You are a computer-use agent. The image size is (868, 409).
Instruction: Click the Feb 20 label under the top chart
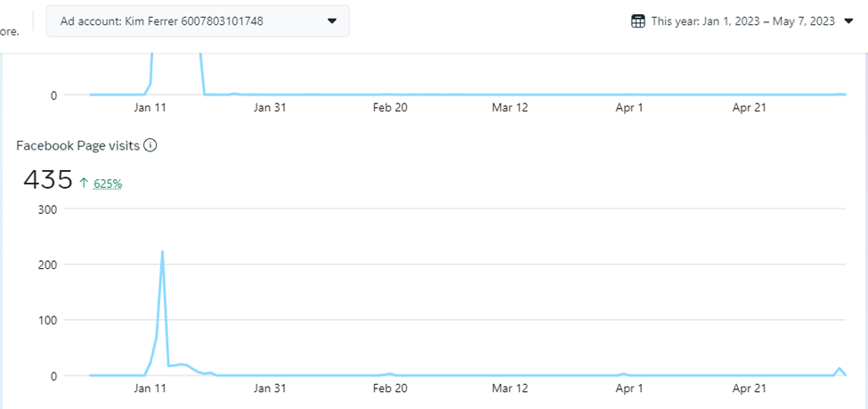390,108
